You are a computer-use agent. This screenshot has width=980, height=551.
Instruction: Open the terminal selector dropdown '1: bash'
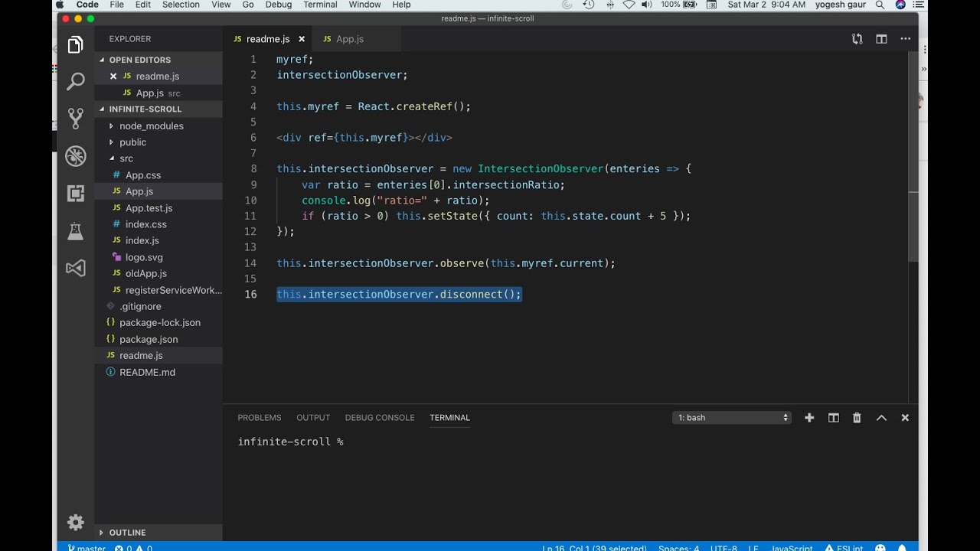(732, 418)
